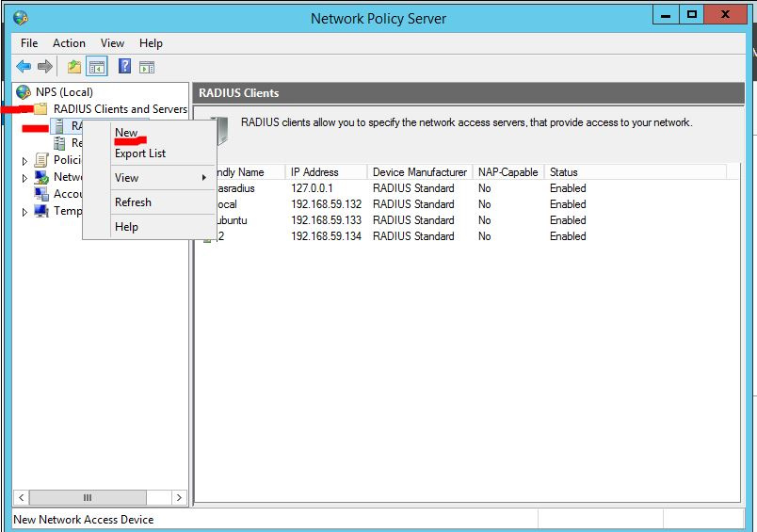Image resolution: width=757 pixels, height=532 pixels.
Task: Click the RADIUS Clients and Servers folder icon
Action: pos(40,108)
